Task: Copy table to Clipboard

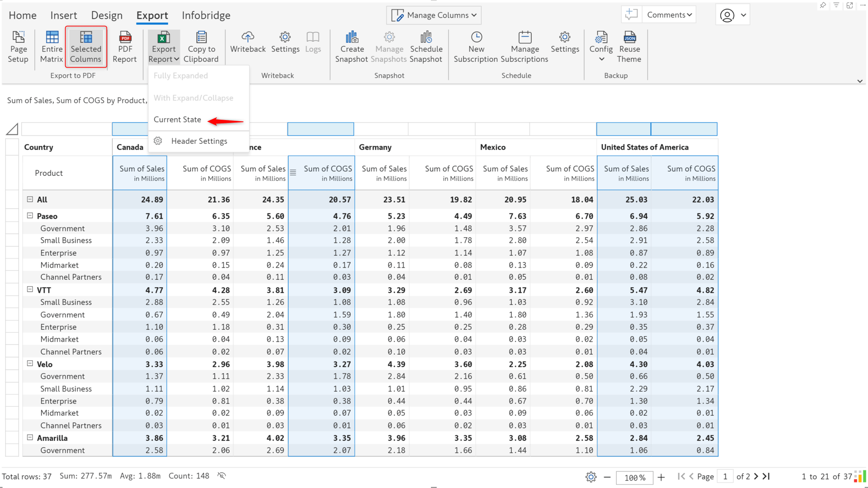Action: 201,47
